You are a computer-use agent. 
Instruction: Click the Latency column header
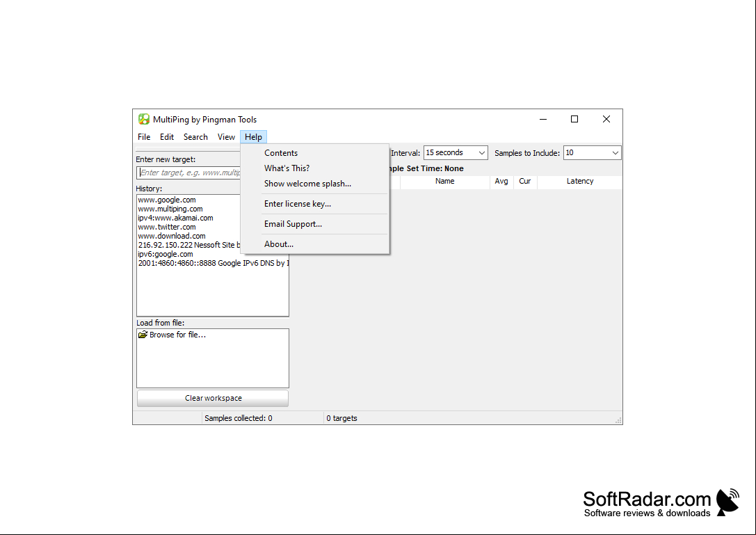(x=579, y=182)
